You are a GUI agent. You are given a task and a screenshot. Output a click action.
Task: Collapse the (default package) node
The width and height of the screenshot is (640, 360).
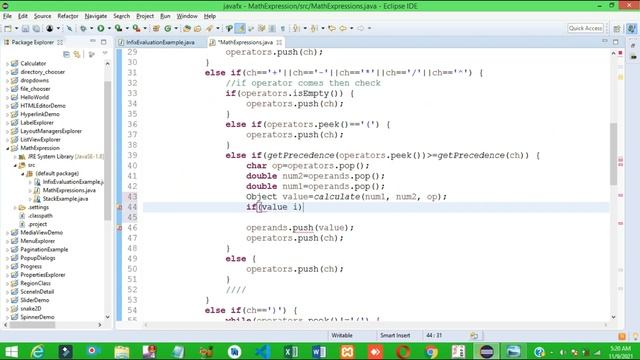[x=23, y=173]
